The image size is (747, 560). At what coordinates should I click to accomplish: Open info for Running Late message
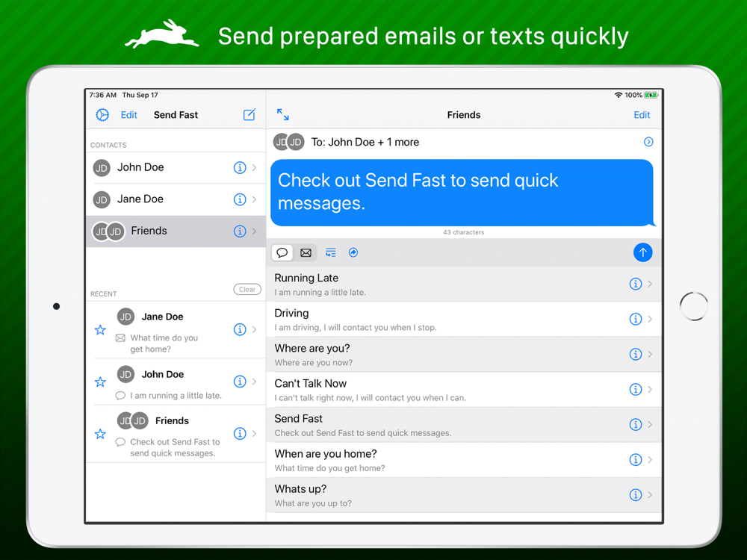coord(636,284)
